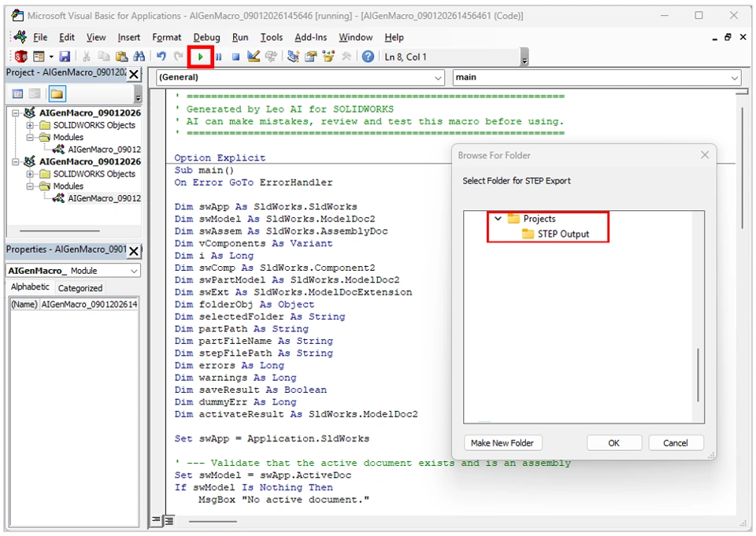
Task: Click Cancel in Browse For Folder
Action: coord(676,442)
